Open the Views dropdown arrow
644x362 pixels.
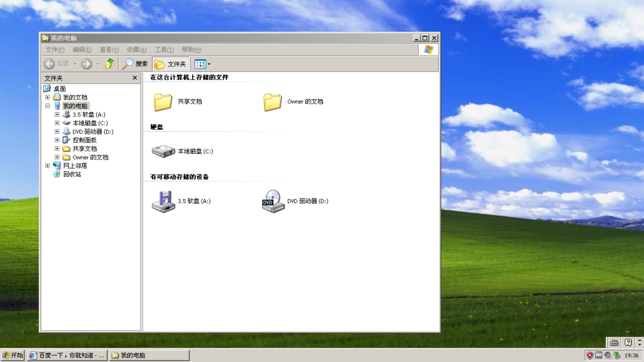click(209, 64)
